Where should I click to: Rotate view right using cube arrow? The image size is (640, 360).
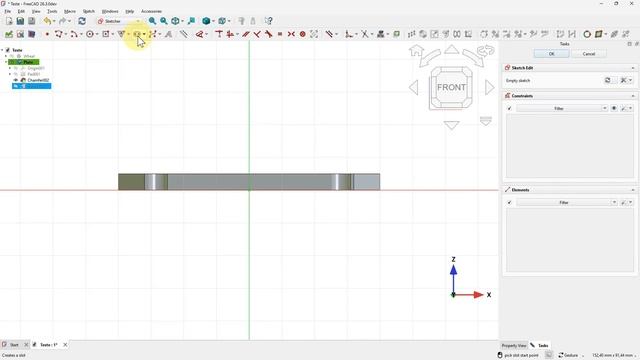coord(490,88)
